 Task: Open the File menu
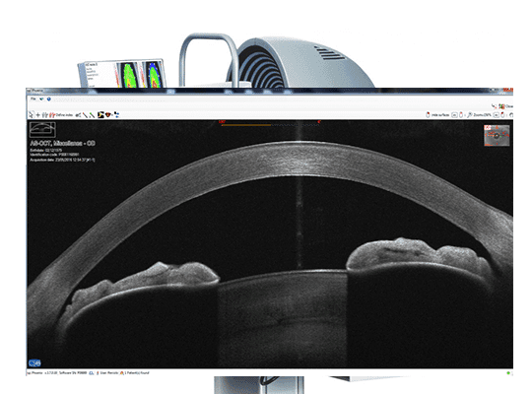pos(33,98)
